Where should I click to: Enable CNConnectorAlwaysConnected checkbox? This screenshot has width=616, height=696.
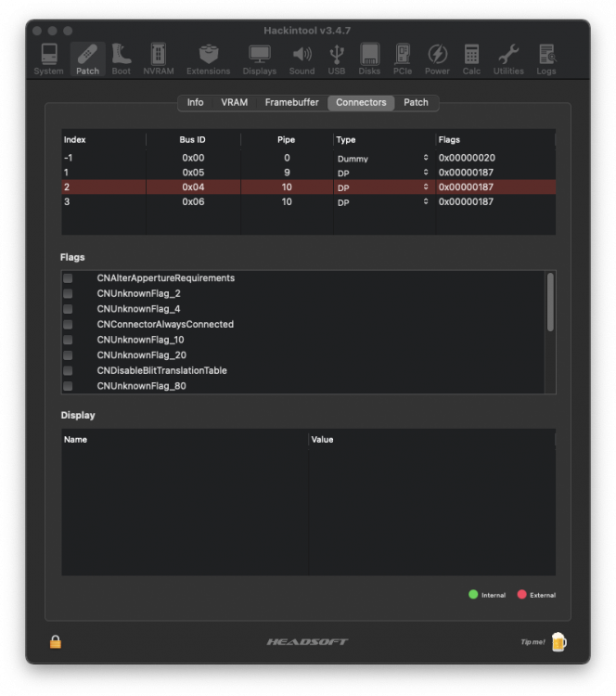(68, 325)
